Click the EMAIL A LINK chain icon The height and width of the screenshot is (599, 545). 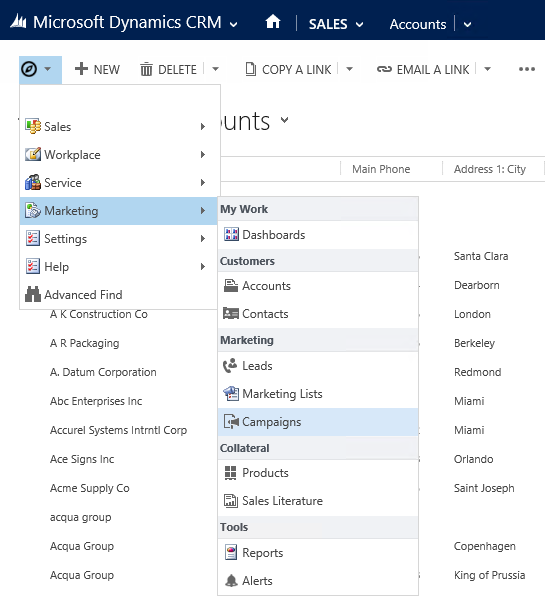[384, 69]
